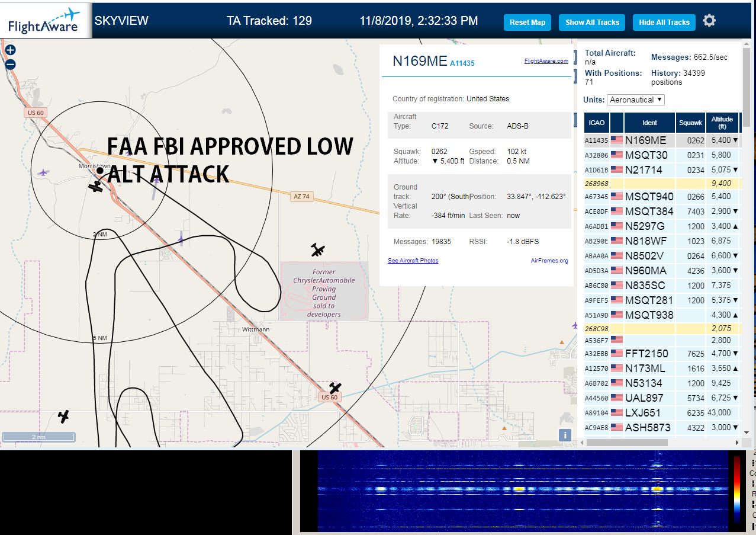Click Show All Tracks button
The image size is (756, 535).
[x=592, y=23]
